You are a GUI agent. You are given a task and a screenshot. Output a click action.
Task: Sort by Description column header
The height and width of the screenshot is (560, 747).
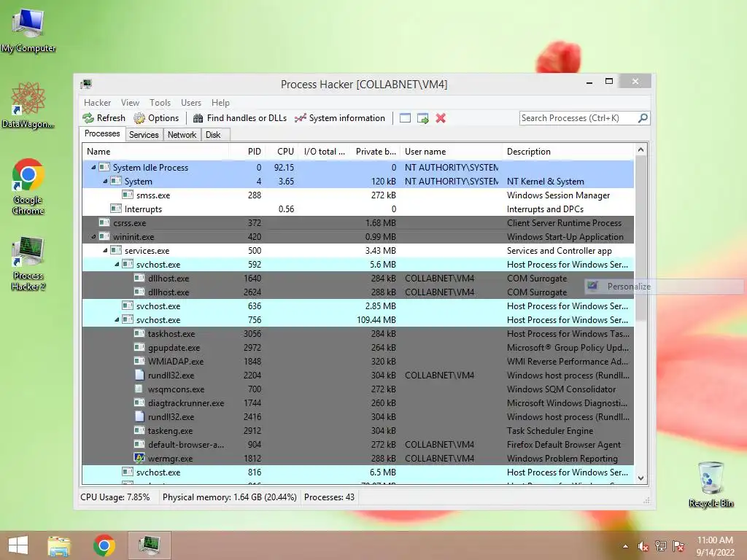568,152
